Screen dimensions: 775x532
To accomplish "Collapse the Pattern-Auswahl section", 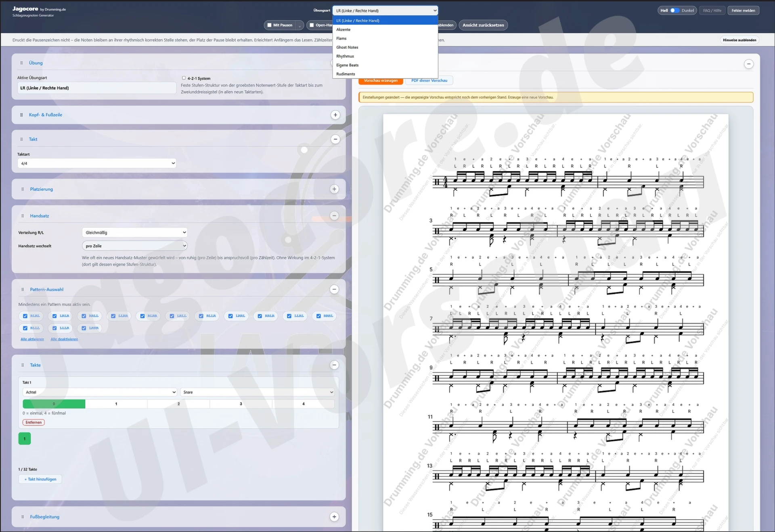I will pyautogui.click(x=334, y=289).
